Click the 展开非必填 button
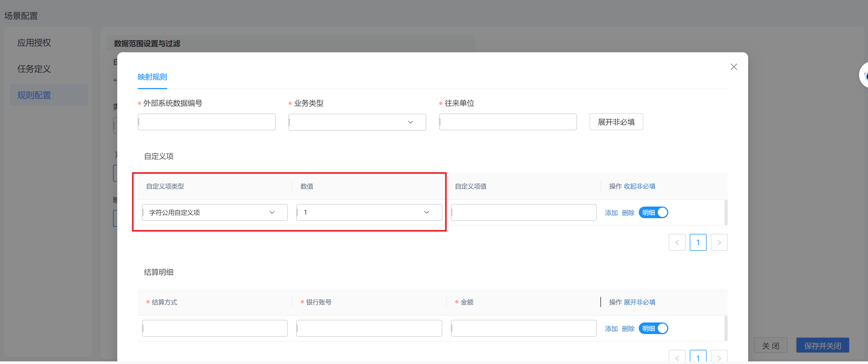This screenshot has width=868, height=364. pos(616,122)
